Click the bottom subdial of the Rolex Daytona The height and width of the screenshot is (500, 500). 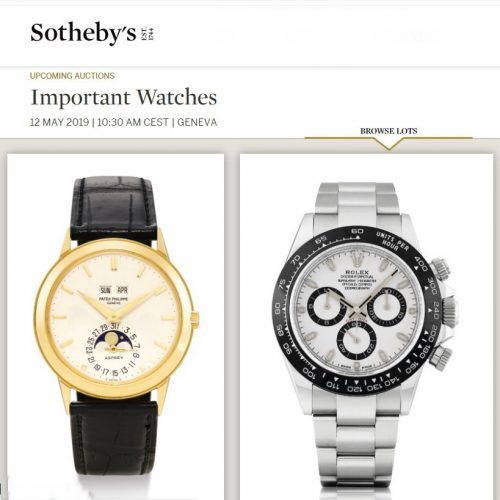pyautogui.click(x=356, y=341)
